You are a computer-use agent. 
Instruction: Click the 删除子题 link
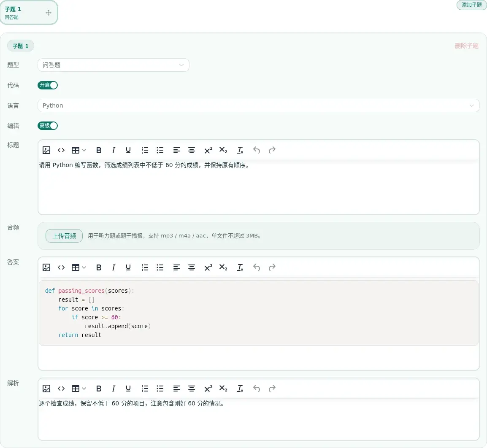pos(466,46)
